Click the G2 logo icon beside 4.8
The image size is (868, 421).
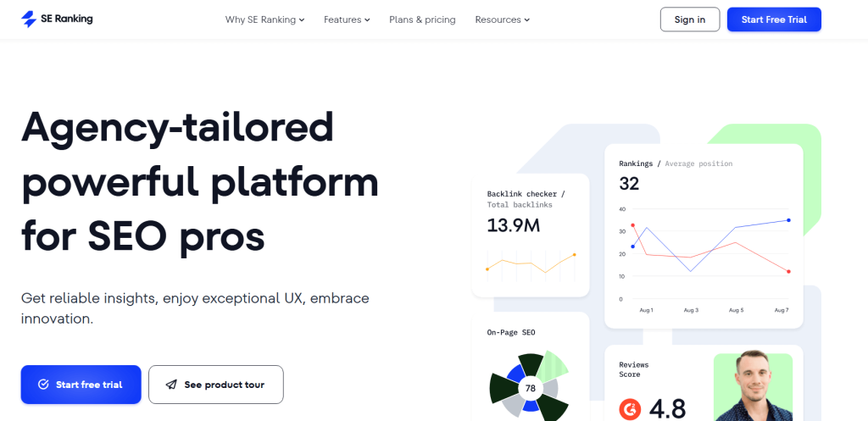tap(630, 409)
